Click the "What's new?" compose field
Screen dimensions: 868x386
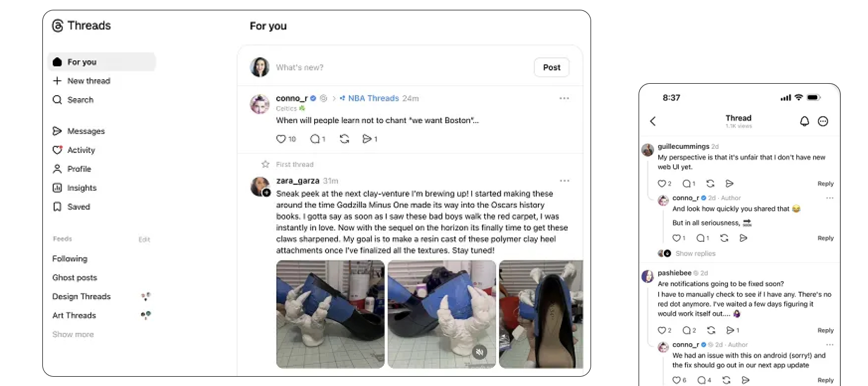[x=403, y=67]
